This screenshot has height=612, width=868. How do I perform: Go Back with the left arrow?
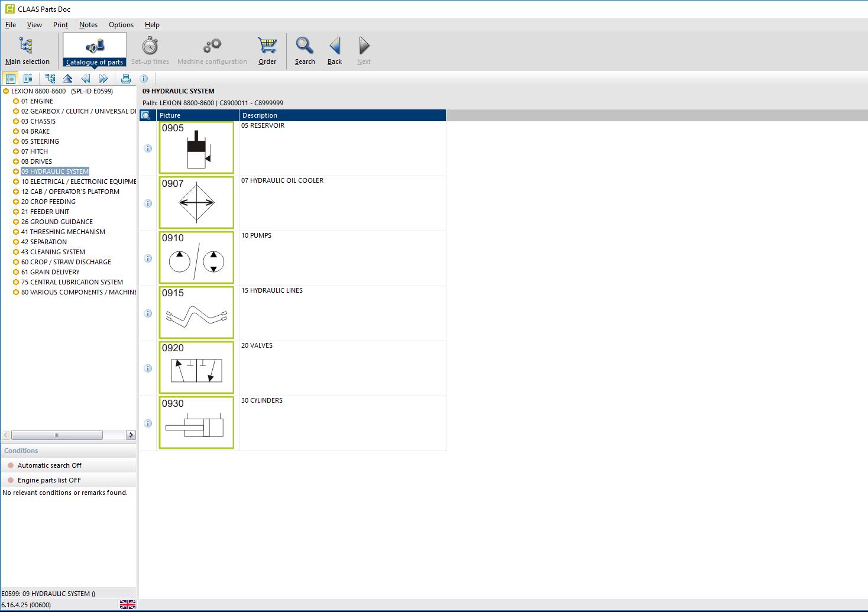point(335,50)
